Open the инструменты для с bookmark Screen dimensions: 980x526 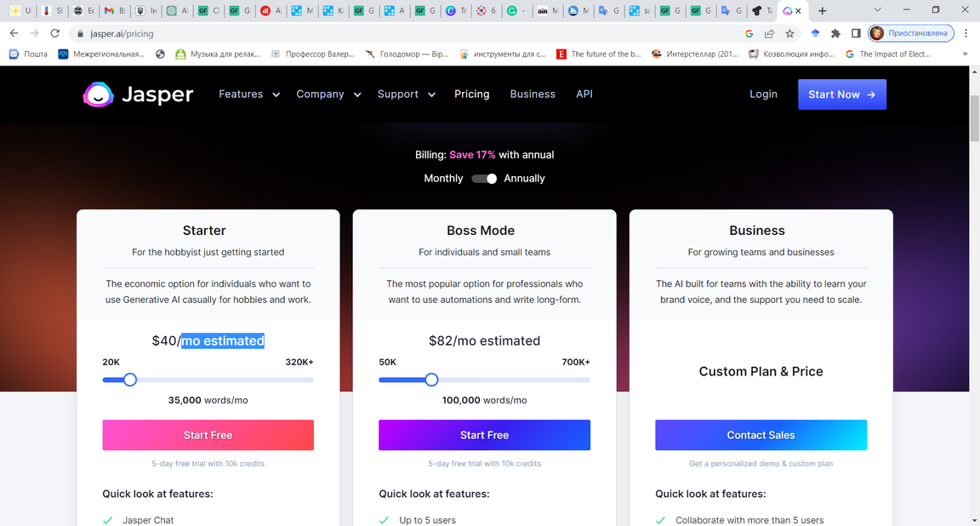click(x=503, y=54)
